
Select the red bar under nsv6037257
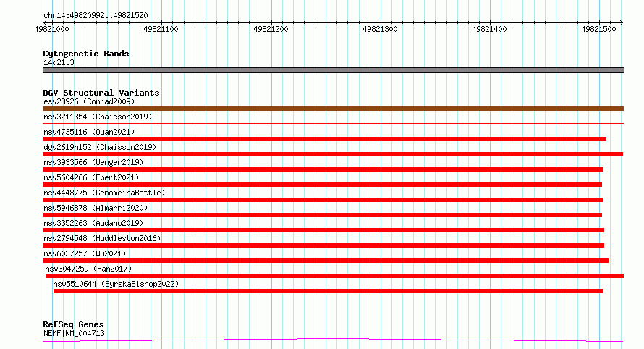[x=326, y=261]
